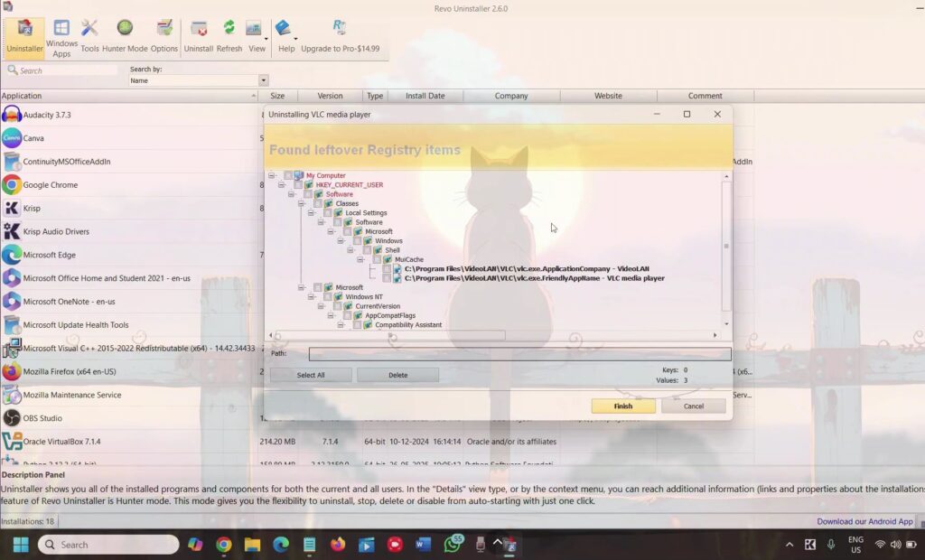
Task: Sort by Website column header
Action: 608,96
